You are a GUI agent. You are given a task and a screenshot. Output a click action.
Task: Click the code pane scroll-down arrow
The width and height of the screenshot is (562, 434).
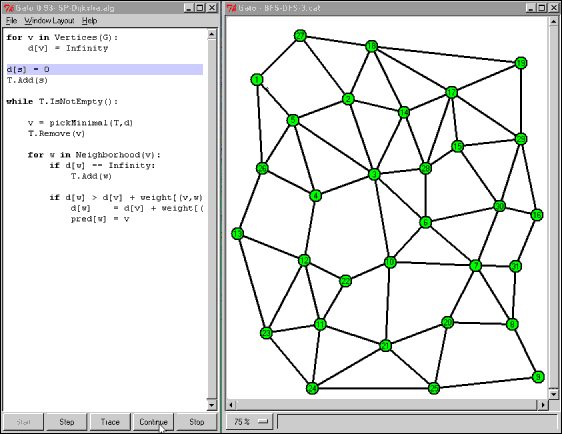[x=211, y=405]
